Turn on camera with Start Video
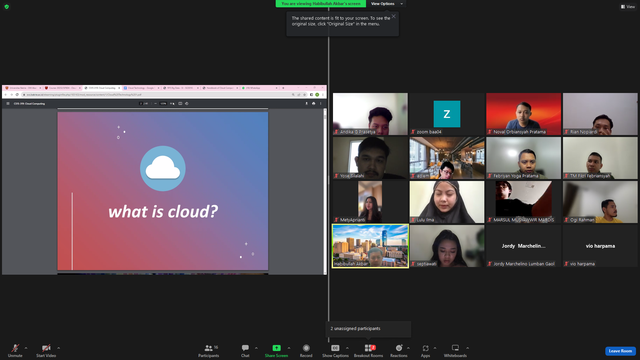 (x=46, y=350)
